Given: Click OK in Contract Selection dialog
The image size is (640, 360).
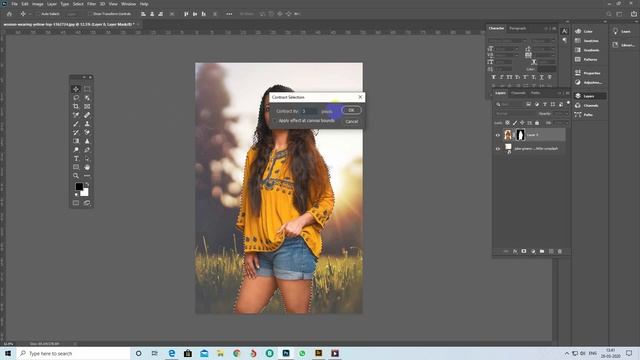Looking at the screenshot, I should [x=351, y=110].
